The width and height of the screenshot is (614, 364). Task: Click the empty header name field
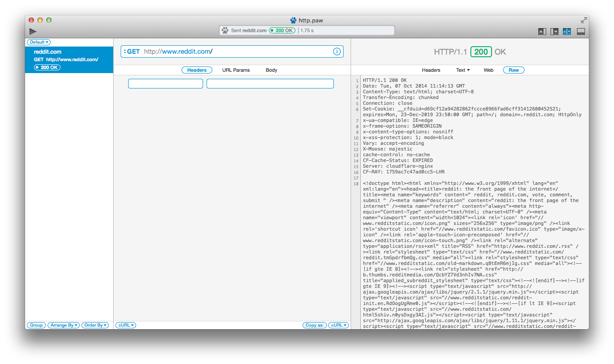[166, 84]
